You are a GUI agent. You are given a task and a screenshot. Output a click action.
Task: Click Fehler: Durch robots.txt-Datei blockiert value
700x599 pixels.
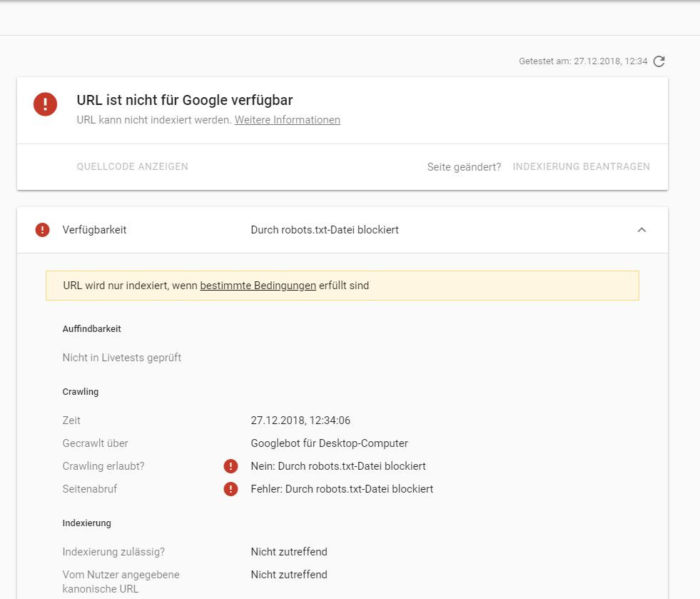click(342, 488)
